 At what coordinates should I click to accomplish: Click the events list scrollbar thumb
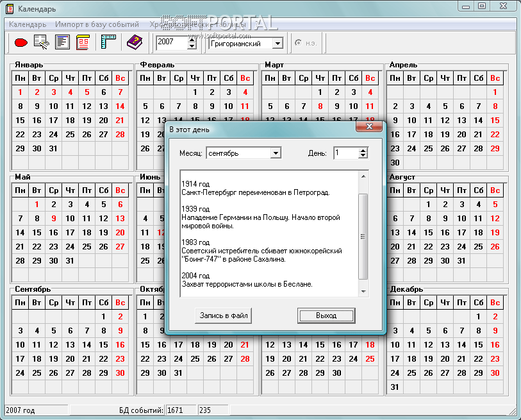363,237
